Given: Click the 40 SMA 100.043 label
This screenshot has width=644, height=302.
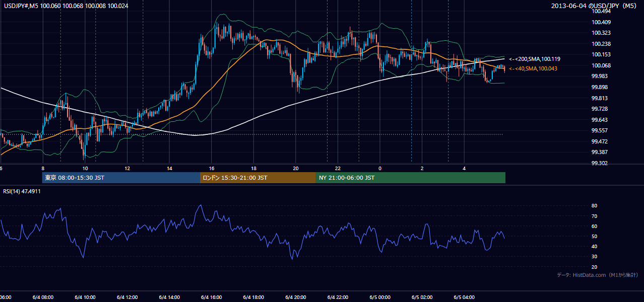Looking at the screenshot, I should tap(533, 68).
